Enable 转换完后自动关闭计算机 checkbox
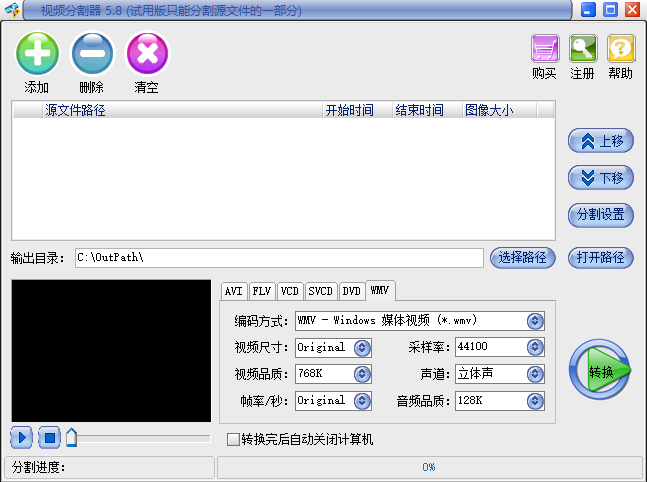Viewport: 647px width, 482px height. (x=233, y=440)
